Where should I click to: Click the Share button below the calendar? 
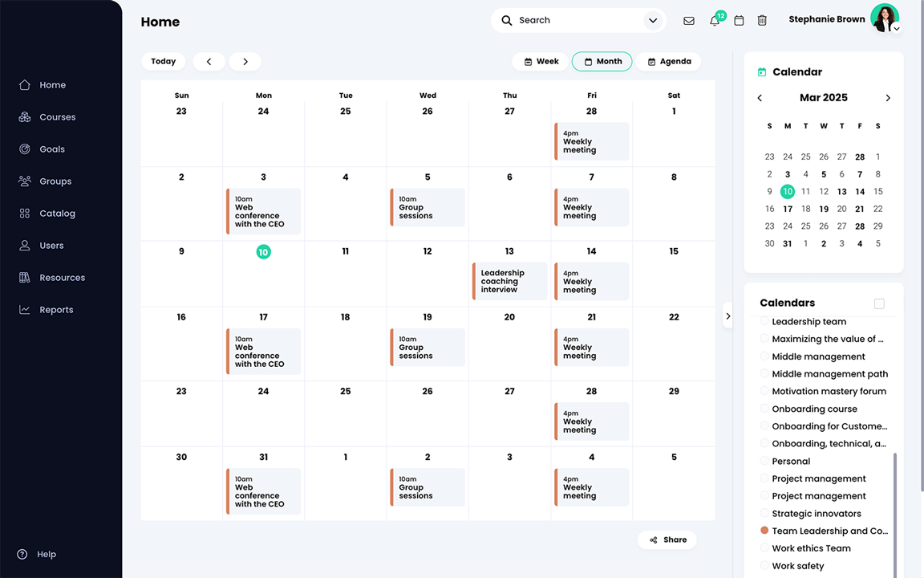click(x=667, y=539)
